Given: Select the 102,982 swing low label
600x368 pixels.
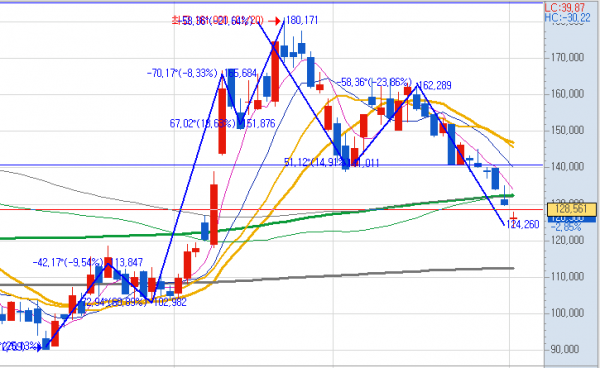Looking at the screenshot, I should 170,302.
